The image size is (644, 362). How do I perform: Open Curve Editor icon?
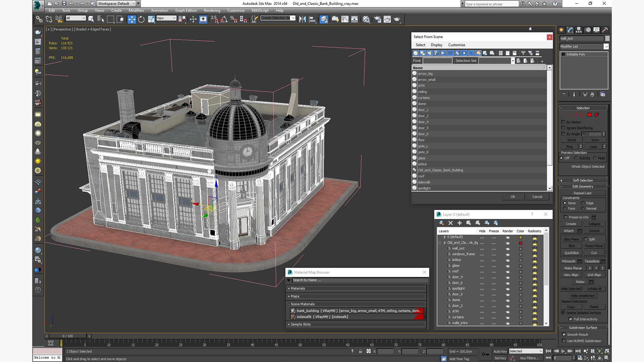click(x=345, y=19)
